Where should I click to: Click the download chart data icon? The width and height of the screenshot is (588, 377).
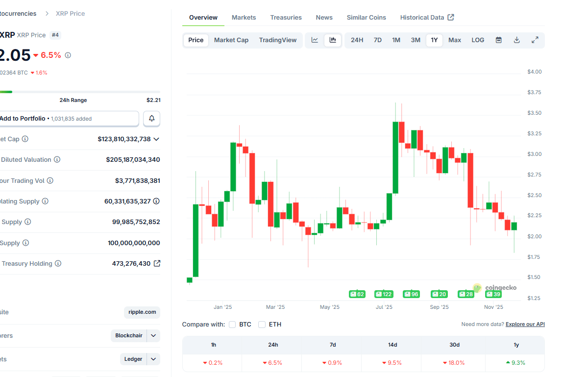click(x=516, y=40)
